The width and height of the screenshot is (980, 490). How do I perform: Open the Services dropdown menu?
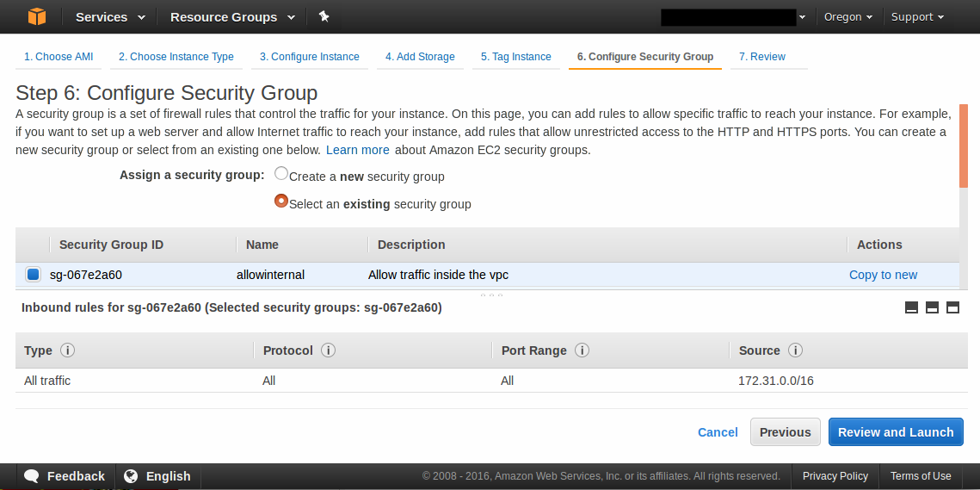(x=109, y=17)
